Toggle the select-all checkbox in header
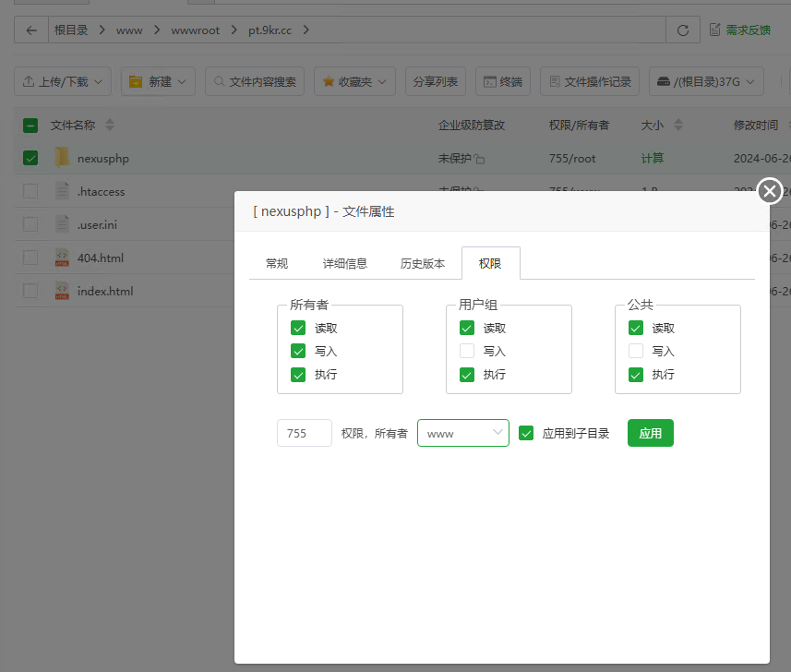 30,126
